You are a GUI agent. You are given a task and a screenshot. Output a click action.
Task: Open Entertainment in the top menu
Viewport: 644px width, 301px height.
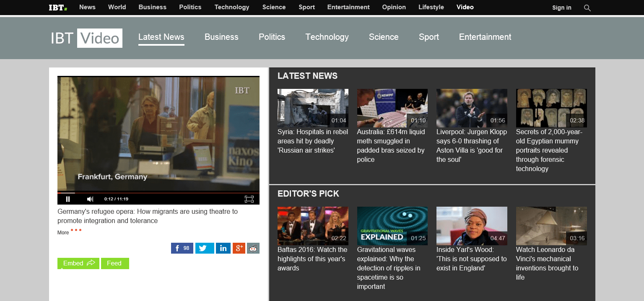click(x=348, y=7)
